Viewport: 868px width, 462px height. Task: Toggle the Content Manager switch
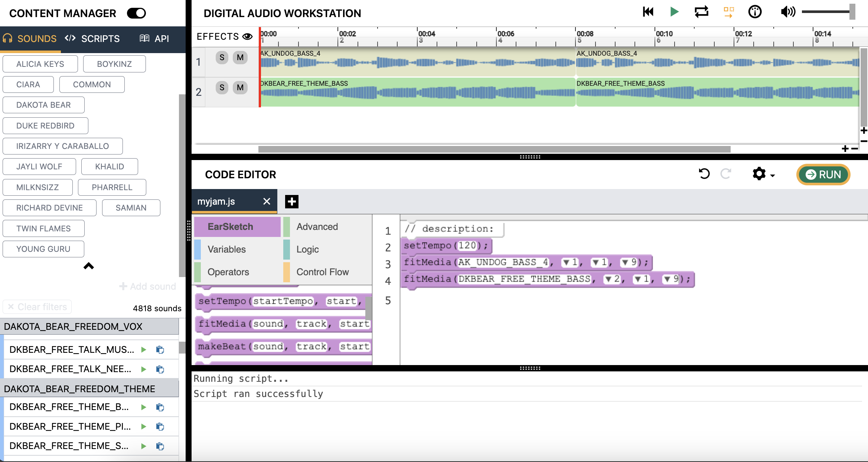click(x=136, y=13)
